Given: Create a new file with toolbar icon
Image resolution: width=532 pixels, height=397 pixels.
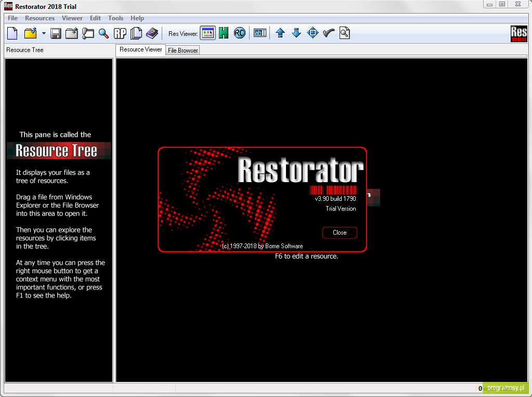Looking at the screenshot, I should (x=12, y=33).
